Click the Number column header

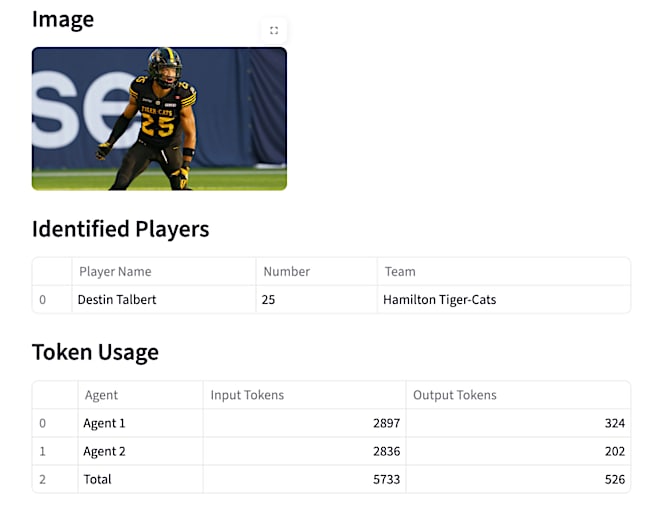click(286, 271)
